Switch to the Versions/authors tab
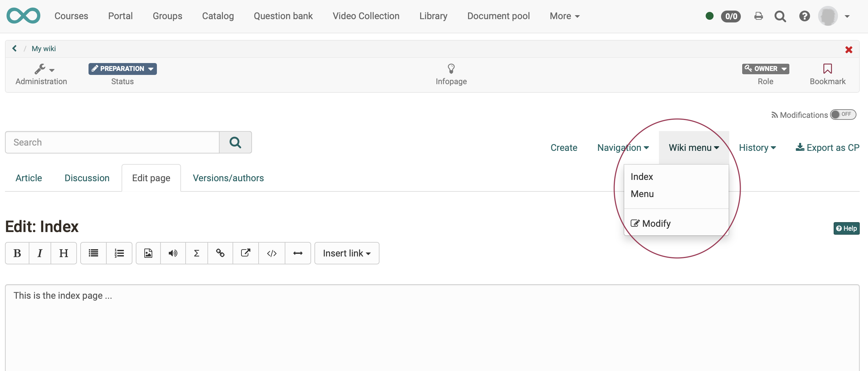Screen dimensions: 868x371 point(228,178)
